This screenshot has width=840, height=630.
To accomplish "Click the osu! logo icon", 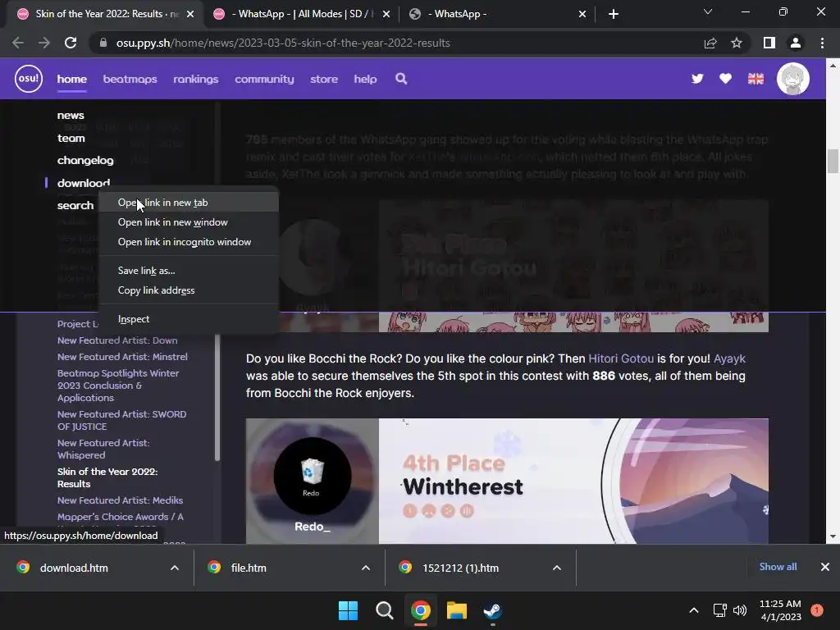I will point(29,79).
